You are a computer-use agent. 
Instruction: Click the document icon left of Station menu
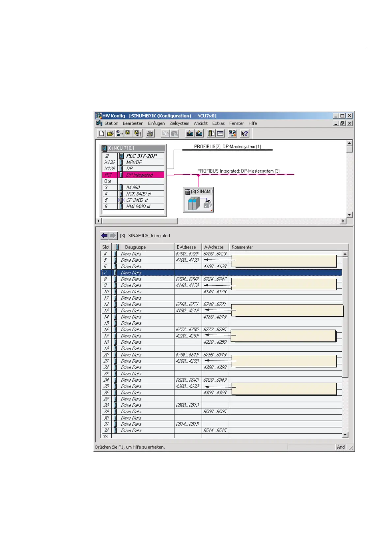click(99, 123)
